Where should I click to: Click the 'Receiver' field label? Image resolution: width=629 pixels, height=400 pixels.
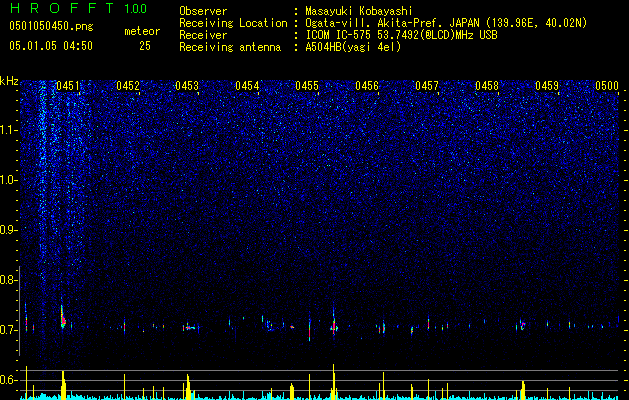pos(203,35)
